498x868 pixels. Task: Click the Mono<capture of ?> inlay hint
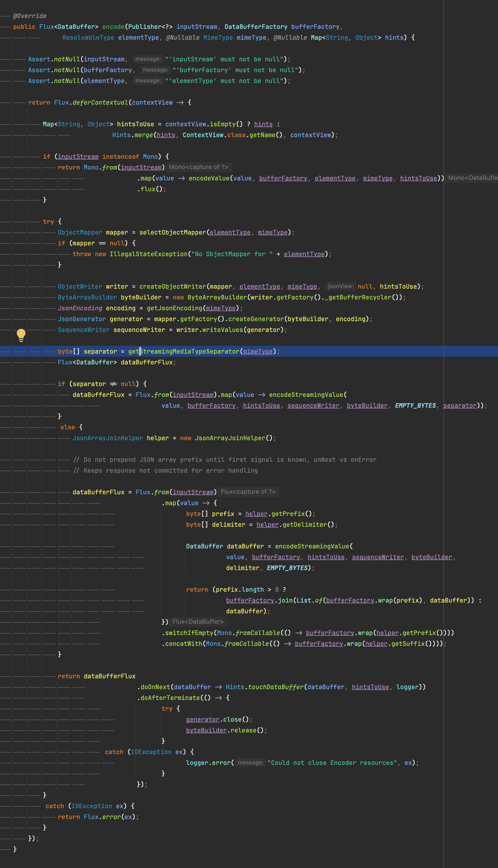[198, 167]
